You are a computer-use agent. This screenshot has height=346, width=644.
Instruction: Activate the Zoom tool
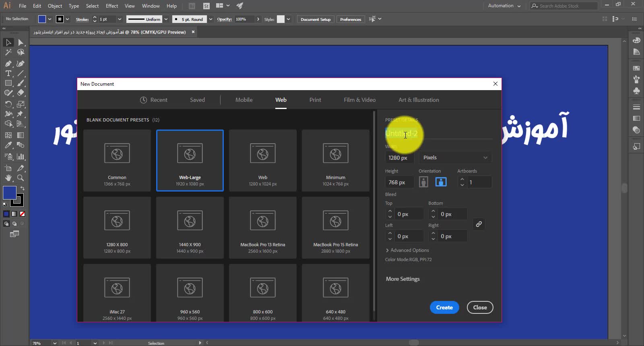tap(21, 178)
